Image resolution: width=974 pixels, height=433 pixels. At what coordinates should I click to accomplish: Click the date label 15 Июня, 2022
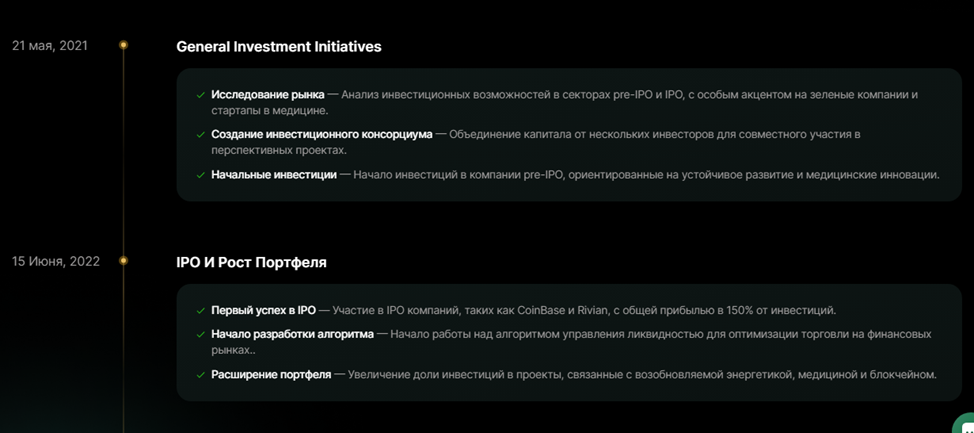[x=56, y=261]
